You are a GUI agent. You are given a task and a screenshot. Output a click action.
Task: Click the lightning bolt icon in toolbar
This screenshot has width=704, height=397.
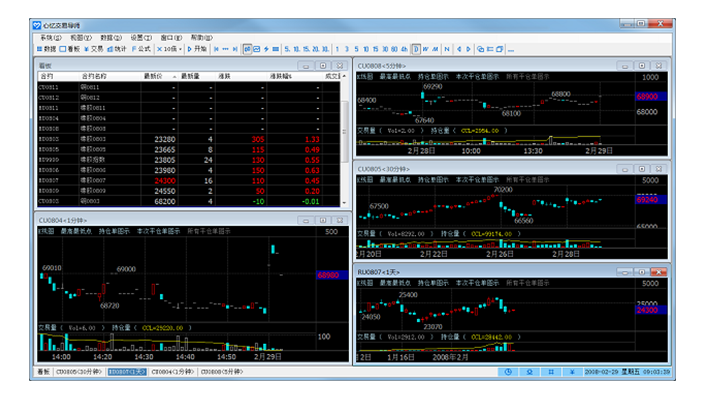click(266, 49)
